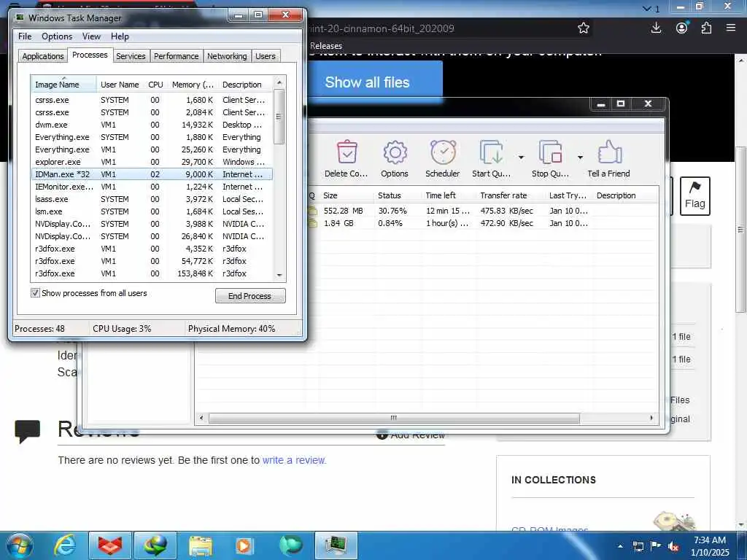Click the muted volume tray icon
The image size is (747, 560).
tap(673, 547)
